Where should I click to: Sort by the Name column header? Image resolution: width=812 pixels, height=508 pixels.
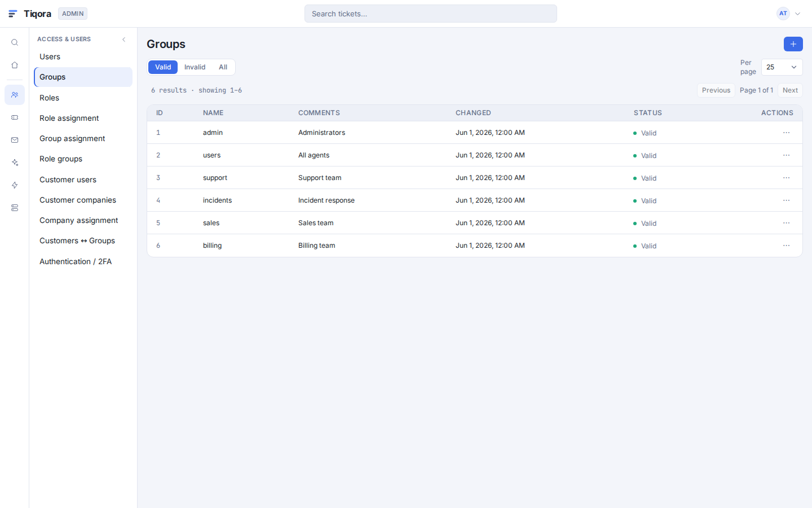[213, 113]
